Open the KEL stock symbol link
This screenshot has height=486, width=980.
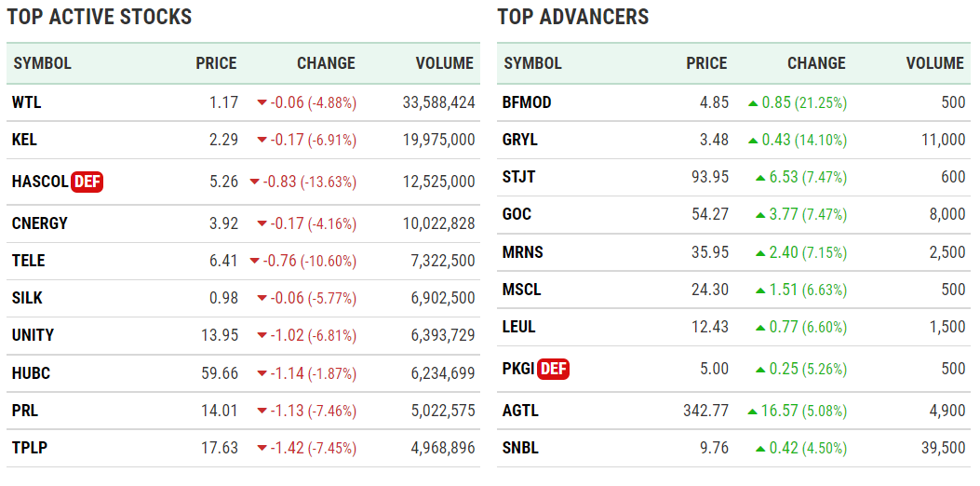point(24,140)
